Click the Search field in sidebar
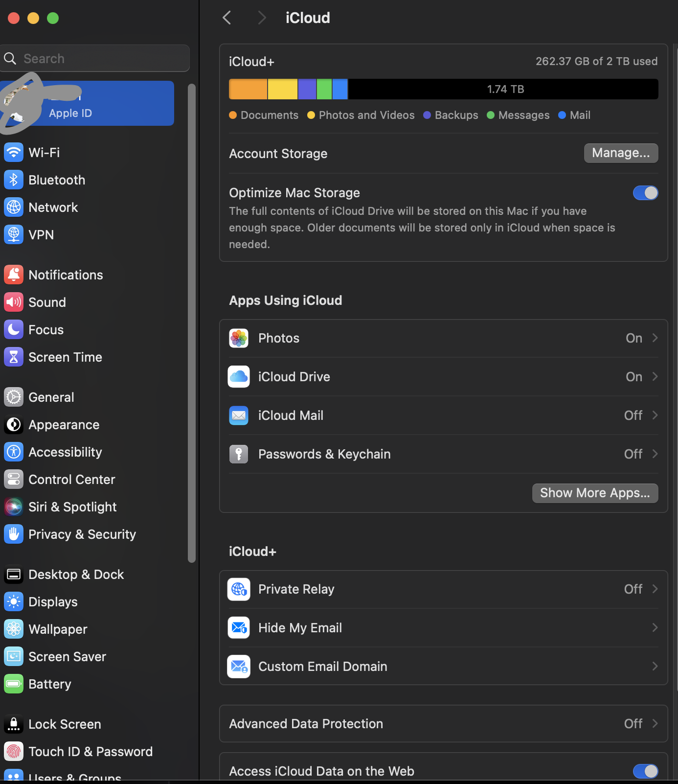 95,58
